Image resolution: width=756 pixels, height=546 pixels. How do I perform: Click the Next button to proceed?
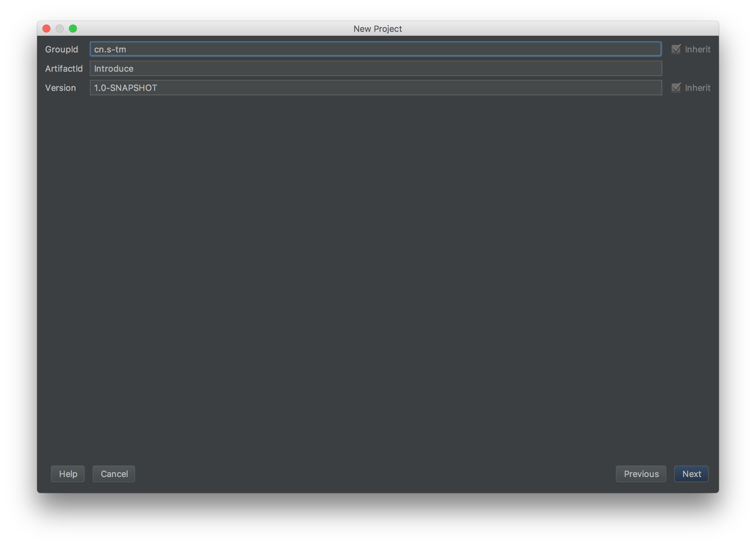[691, 473]
